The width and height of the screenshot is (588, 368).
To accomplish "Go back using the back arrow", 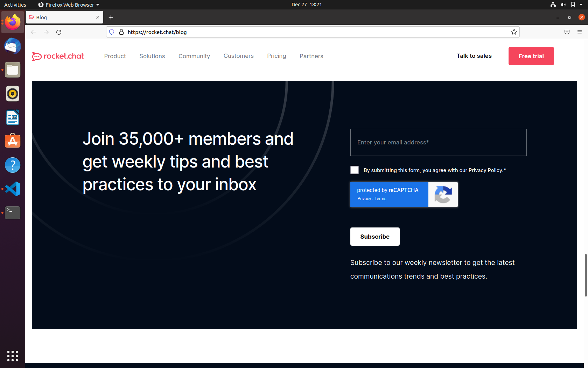I will click(x=33, y=32).
